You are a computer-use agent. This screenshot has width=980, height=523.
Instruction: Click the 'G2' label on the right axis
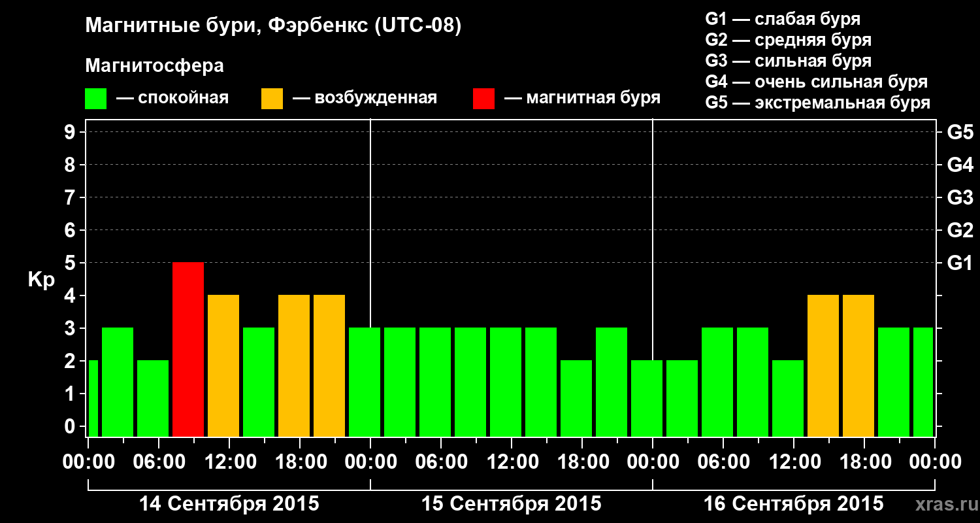(x=960, y=231)
